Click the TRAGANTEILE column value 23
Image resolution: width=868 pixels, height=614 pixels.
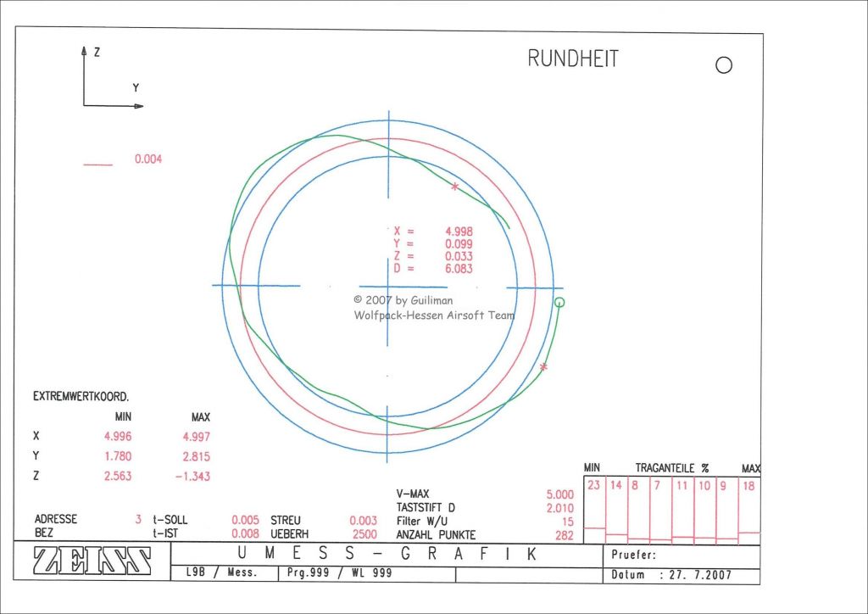tap(594, 485)
